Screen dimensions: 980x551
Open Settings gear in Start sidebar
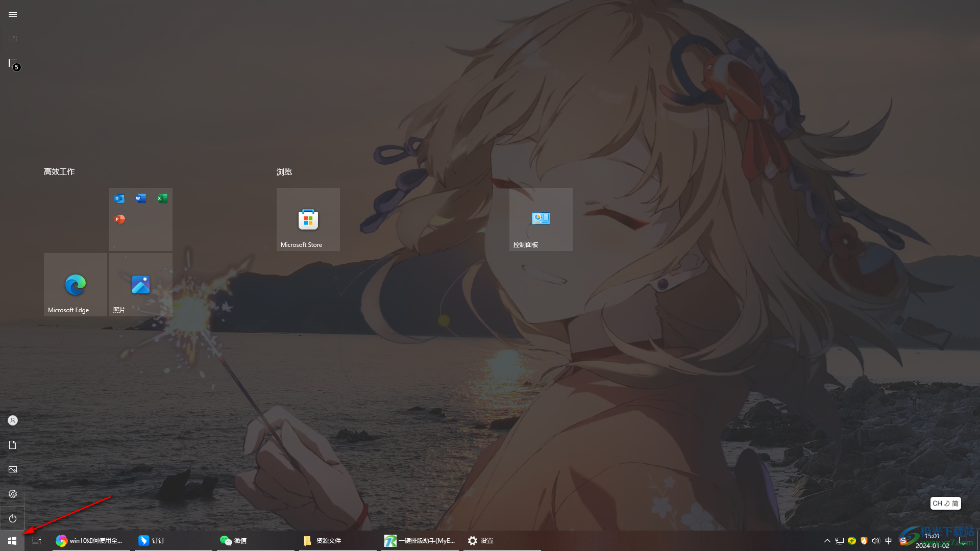[x=13, y=494]
